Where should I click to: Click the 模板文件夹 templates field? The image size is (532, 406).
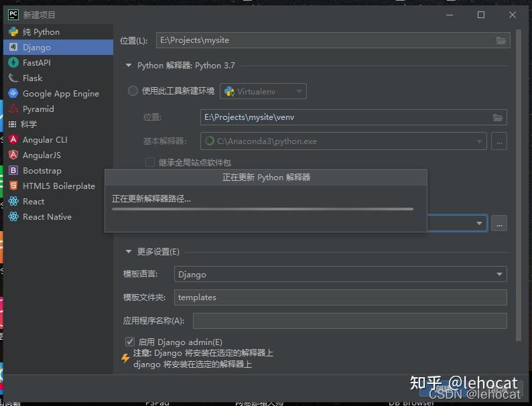pos(340,297)
